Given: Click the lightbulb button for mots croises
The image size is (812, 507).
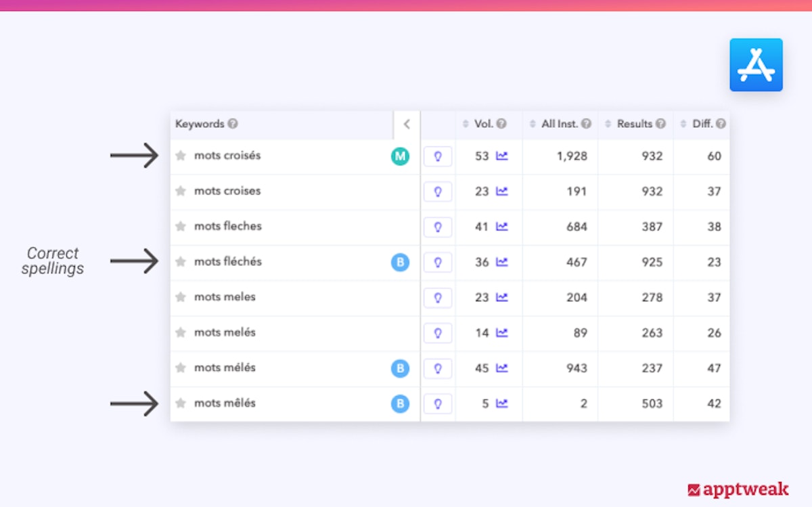Looking at the screenshot, I should coord(438,192).
